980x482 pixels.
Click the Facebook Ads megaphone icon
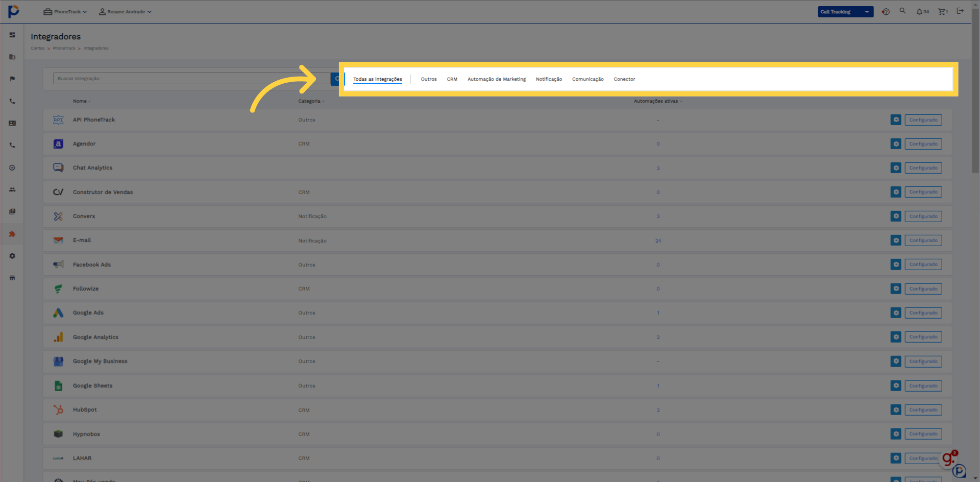[x=58, y=264]
